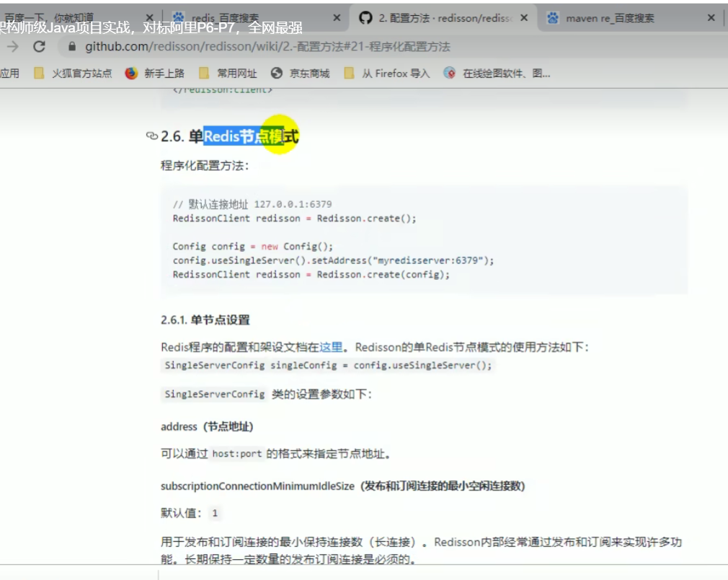Screen dimensions: 728x580
Task: Close the maven re_百度搜索 tab
Action: click(711, 18)
